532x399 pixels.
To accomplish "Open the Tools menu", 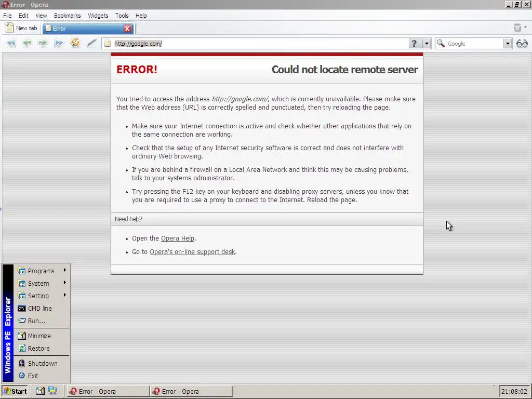I will 122,16.
